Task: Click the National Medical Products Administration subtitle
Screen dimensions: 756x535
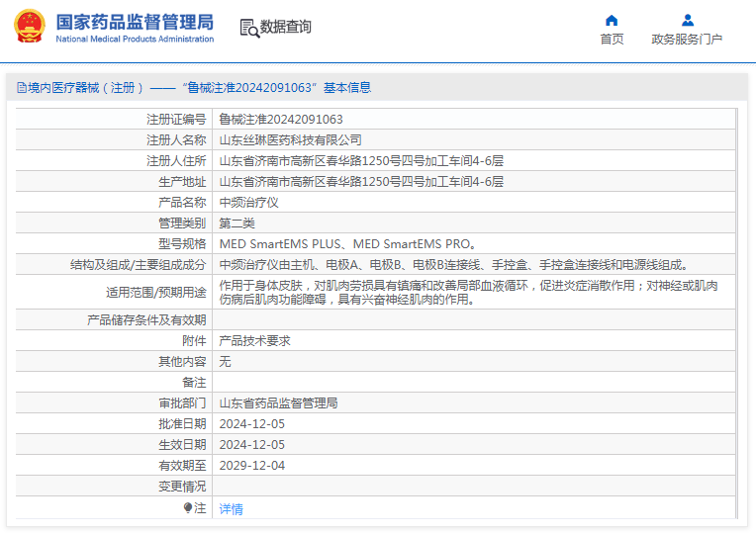Action: click(135, 39)
